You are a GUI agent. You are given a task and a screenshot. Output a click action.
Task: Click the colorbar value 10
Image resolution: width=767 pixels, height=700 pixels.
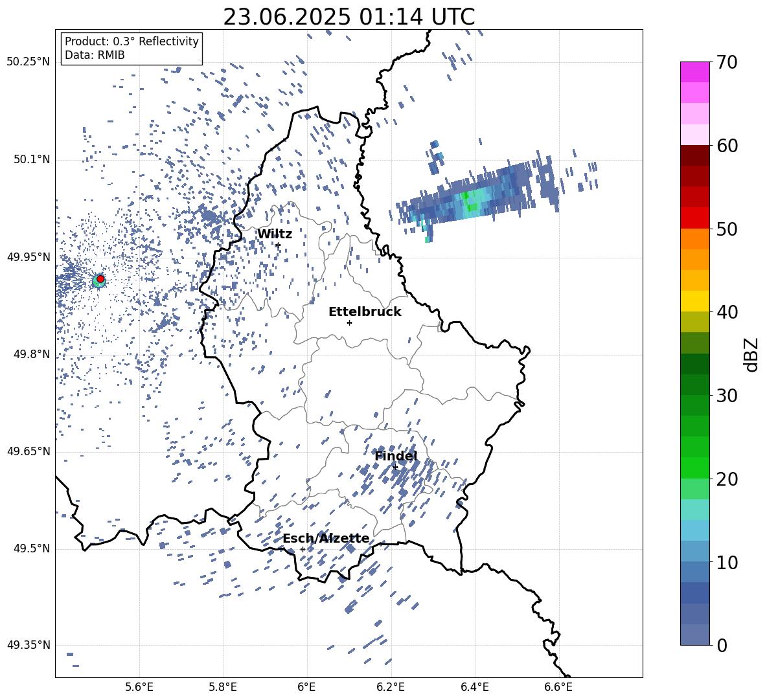click(x=727, y=561)
